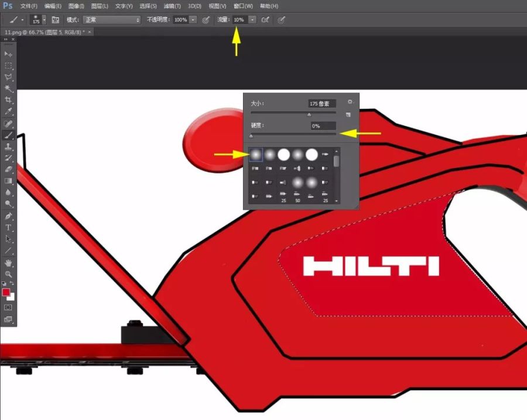Select the Horizontal Type tool
Viewport: 527px width, 420px height.
pyautogui.click(x=8, y=227)
